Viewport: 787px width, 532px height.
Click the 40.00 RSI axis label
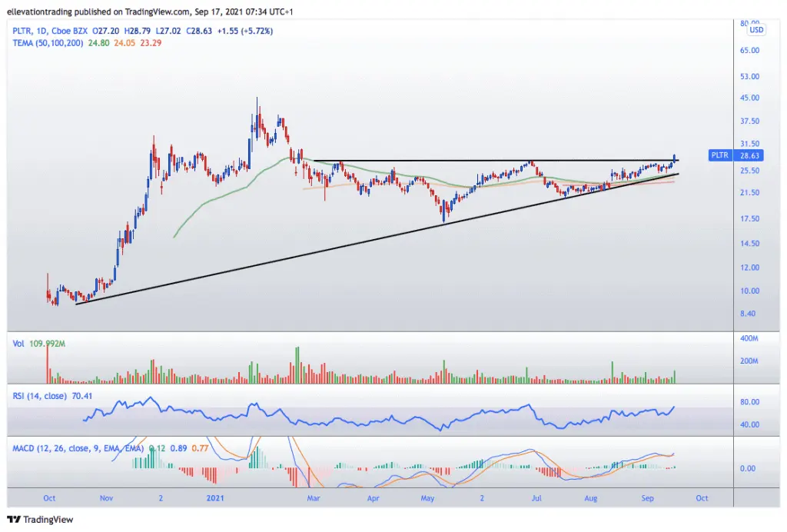point(749,424)
